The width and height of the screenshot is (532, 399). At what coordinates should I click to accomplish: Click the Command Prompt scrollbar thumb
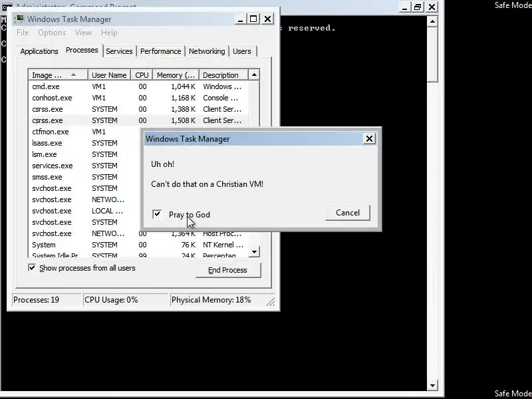(x=432, y=55)
